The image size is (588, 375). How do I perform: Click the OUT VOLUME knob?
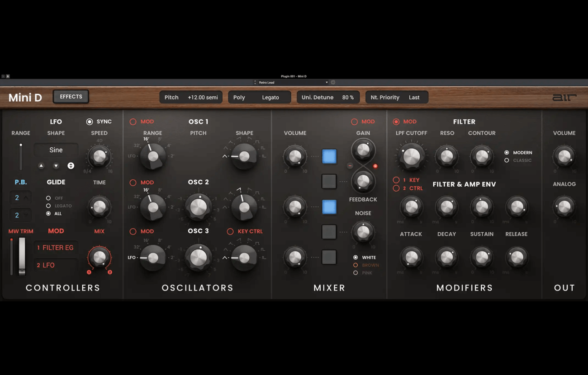click(x=564, y=156)
